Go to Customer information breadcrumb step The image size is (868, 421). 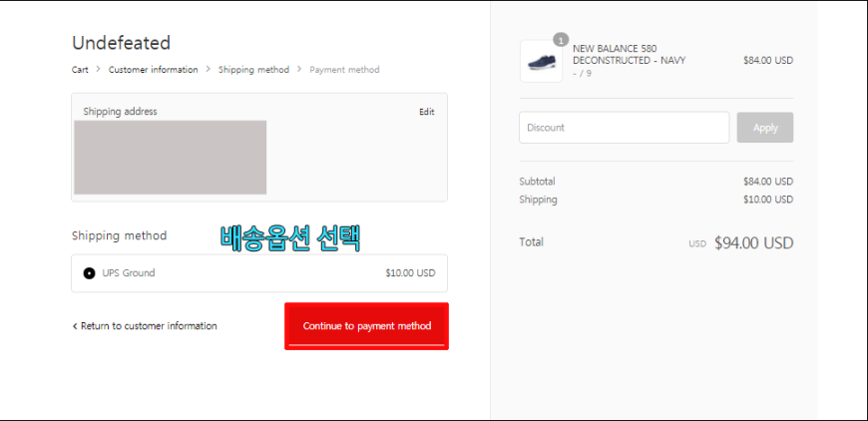coord(153,70)
